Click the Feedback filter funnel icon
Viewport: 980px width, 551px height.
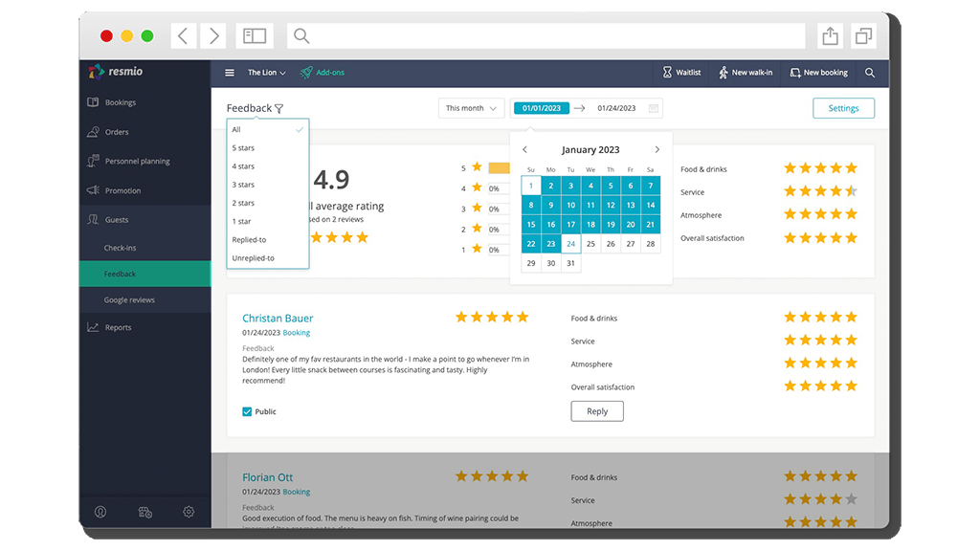click(x=278, y=108)
